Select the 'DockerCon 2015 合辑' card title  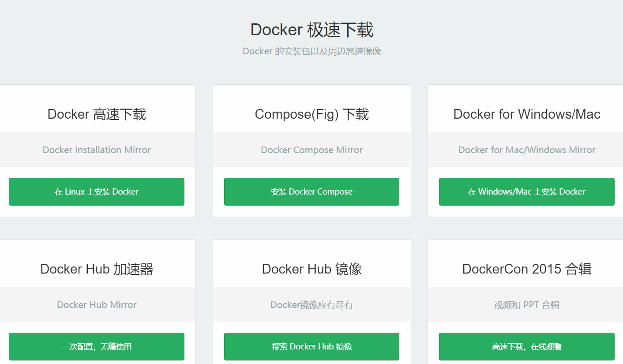click(x=527, y=269)
